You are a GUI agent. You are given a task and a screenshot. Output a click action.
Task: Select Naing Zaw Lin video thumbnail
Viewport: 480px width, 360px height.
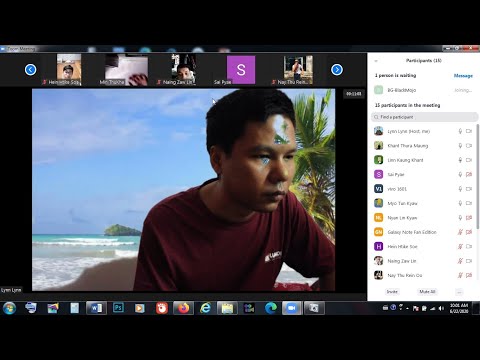pos(183,70)
